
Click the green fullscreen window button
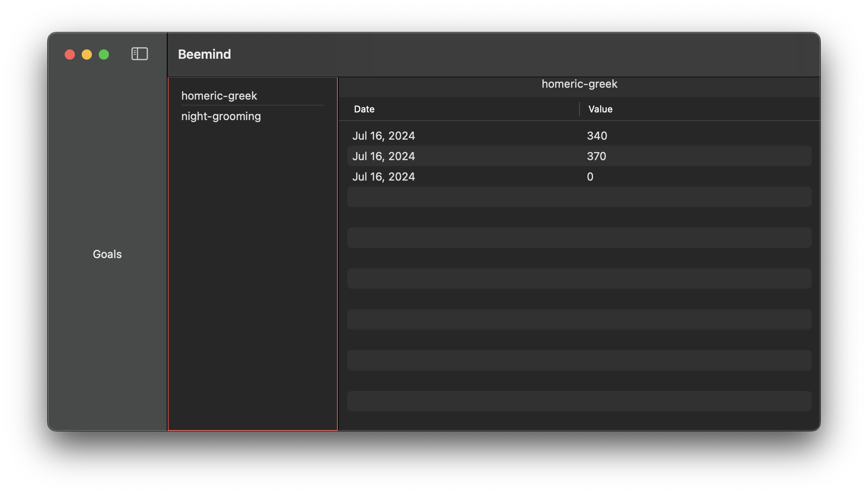click(104, 55)
